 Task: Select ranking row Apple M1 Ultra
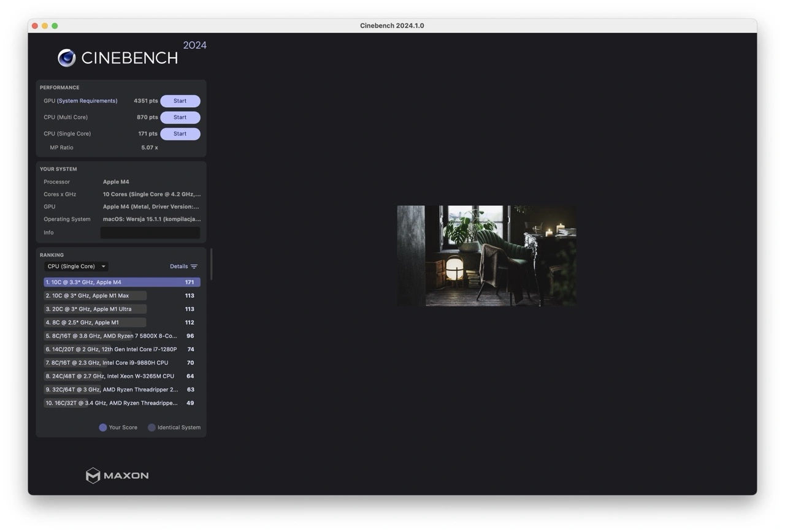click(122, 310)
